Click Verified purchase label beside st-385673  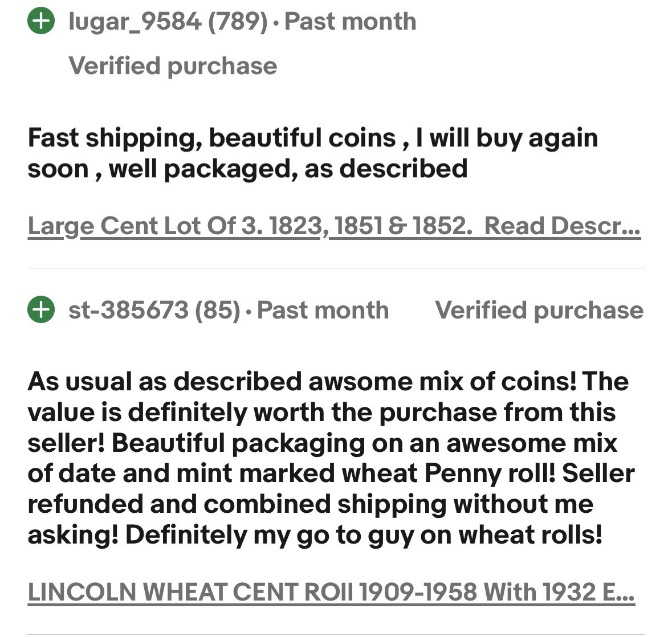tap(539, 311)
